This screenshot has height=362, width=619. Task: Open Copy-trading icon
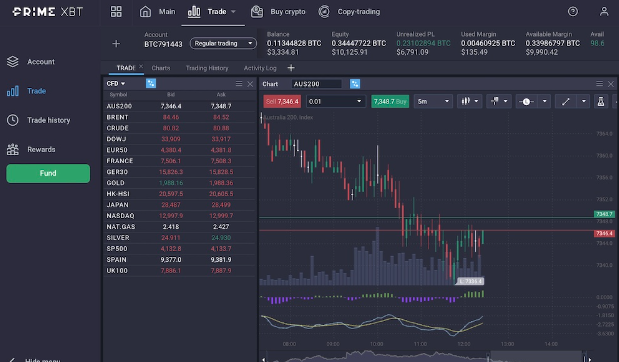[324, 11]
